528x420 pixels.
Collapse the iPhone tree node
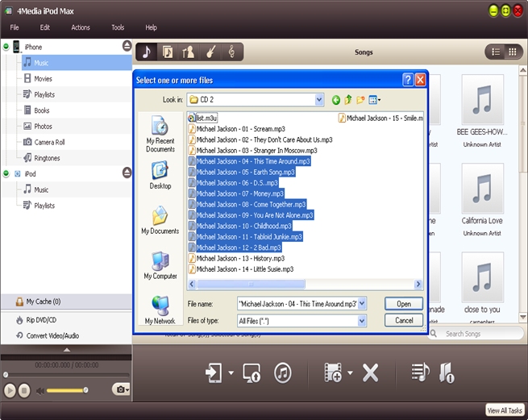click(x=6, y=46)
